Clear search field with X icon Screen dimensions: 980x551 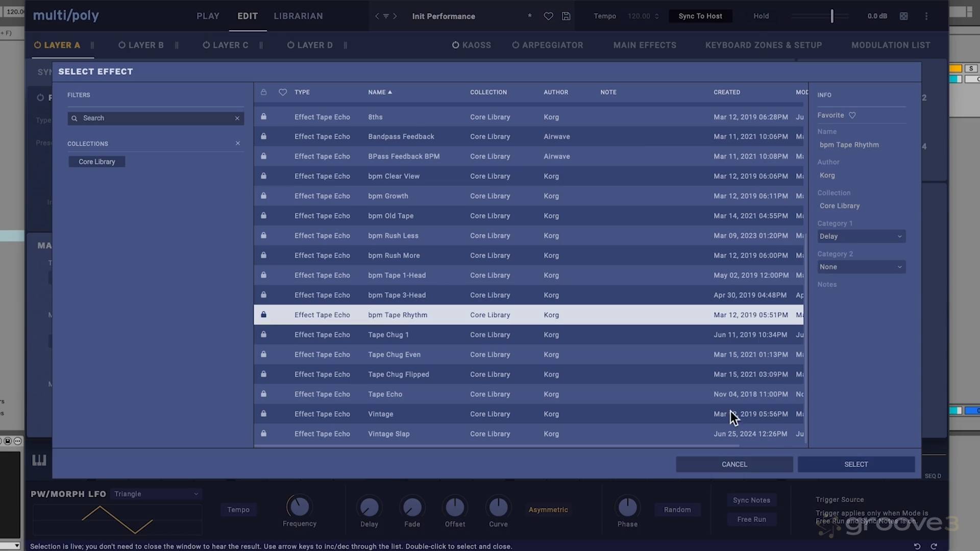[x=237, y=118]
